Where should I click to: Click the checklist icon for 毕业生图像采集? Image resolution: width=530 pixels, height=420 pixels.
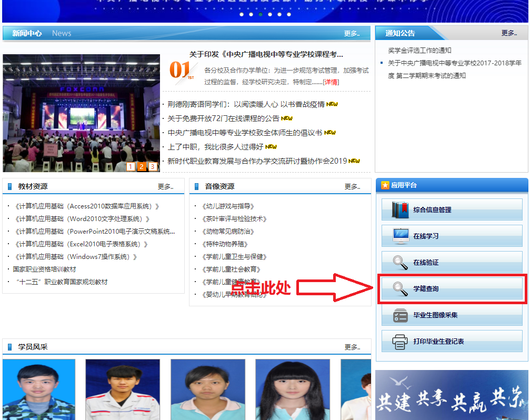(401, 315)
